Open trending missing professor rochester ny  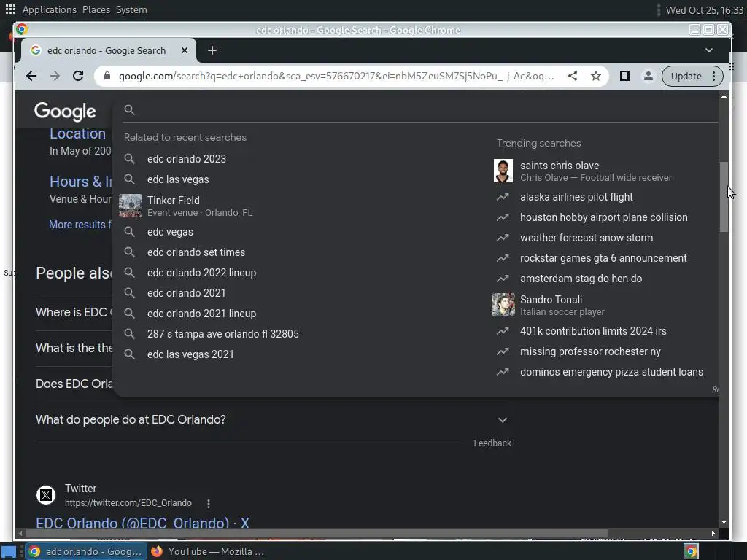(590, 352)
